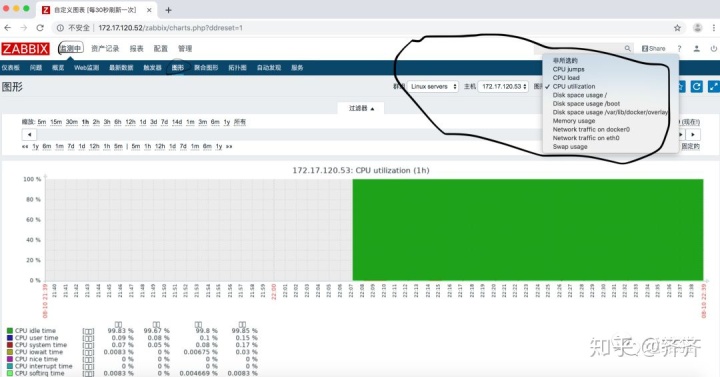Click the search magnifier icon

coord(627,48)
